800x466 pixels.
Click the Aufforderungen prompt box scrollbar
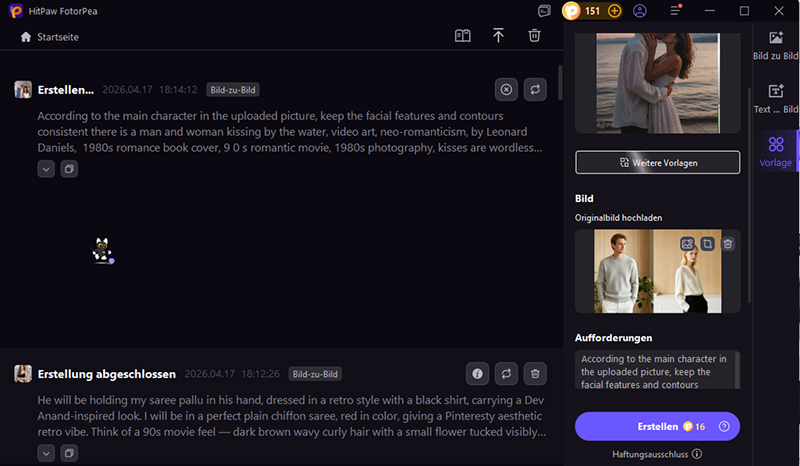[x=737, y=370]
